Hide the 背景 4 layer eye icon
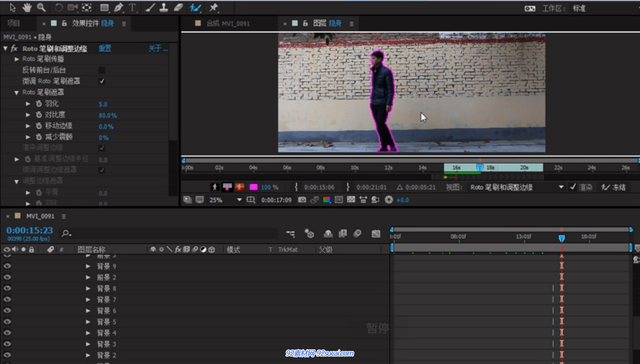This screenshot has height=364, width=640. click(7, 333)
